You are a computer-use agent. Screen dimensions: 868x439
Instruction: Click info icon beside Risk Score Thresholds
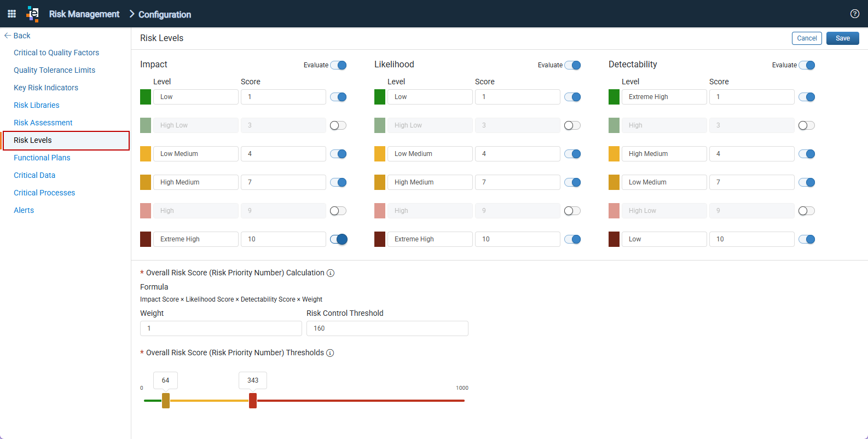(330, 353)
